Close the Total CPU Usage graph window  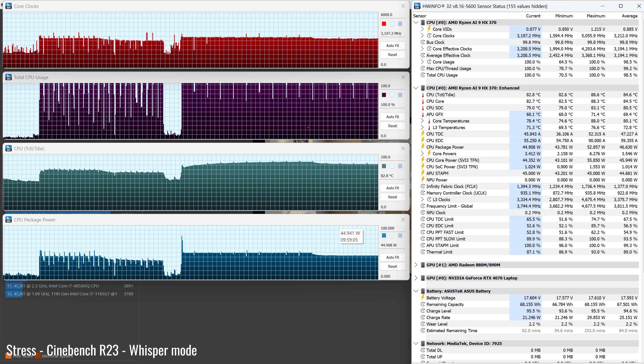pos(403,77)
